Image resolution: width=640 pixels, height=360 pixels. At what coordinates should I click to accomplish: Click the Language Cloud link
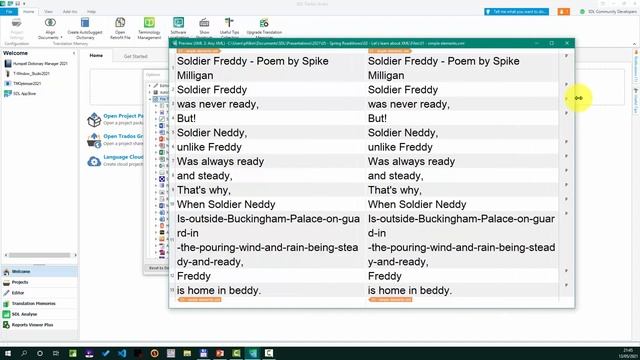pyautogui.click(x=123, y=157)
